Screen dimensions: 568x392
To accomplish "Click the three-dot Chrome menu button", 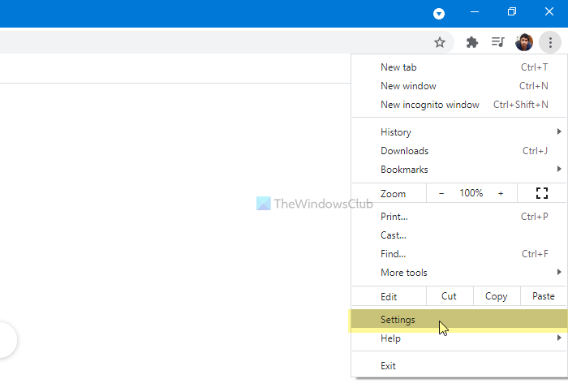I will 550,42.
